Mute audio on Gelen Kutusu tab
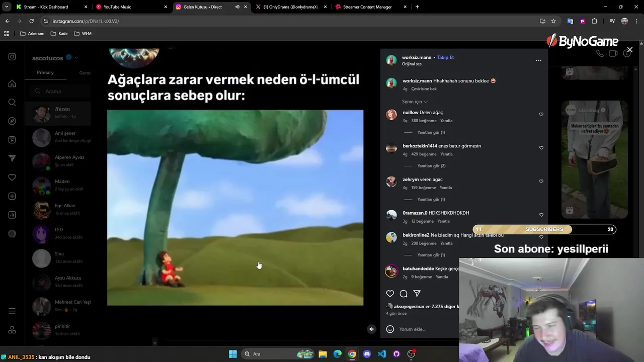 pos(237,7)
